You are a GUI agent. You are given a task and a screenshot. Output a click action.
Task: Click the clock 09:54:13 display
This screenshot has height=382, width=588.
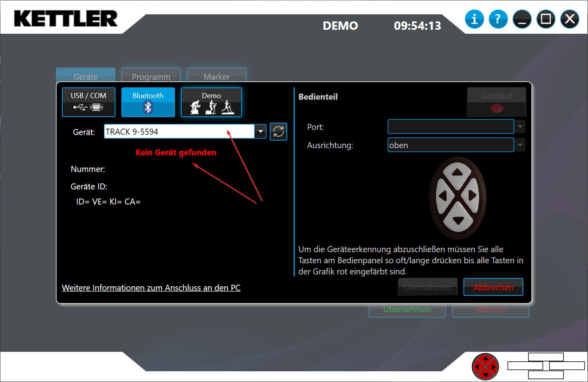[x=417, y=26]
